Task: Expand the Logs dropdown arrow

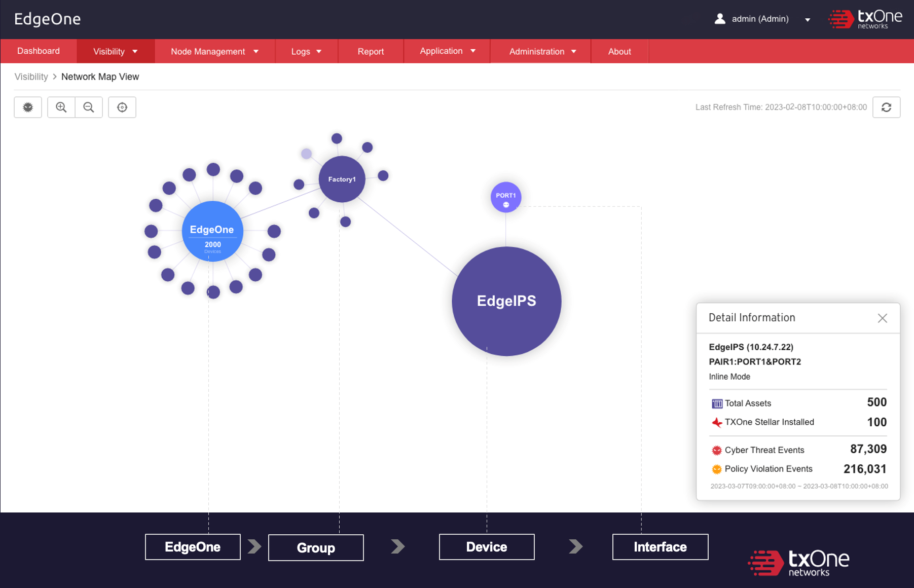Action: tap(319, 52)
